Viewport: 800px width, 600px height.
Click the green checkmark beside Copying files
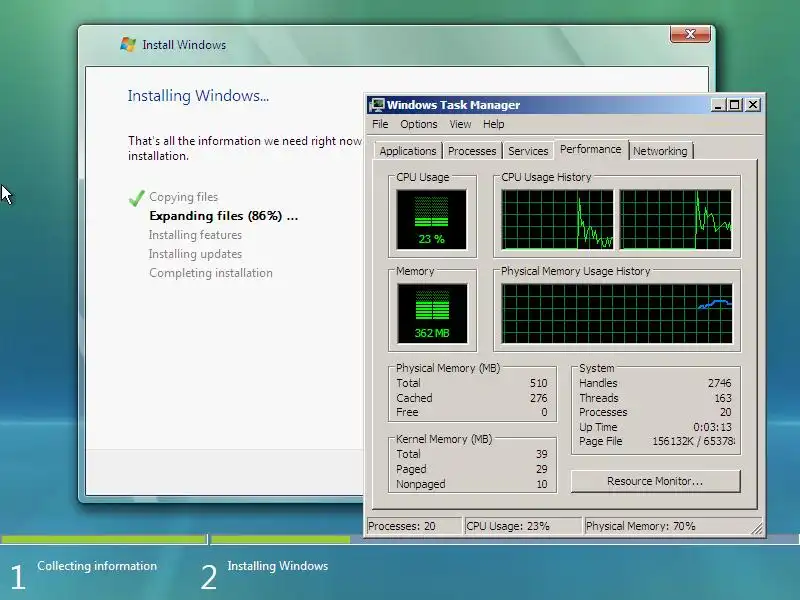pos(137,197)
